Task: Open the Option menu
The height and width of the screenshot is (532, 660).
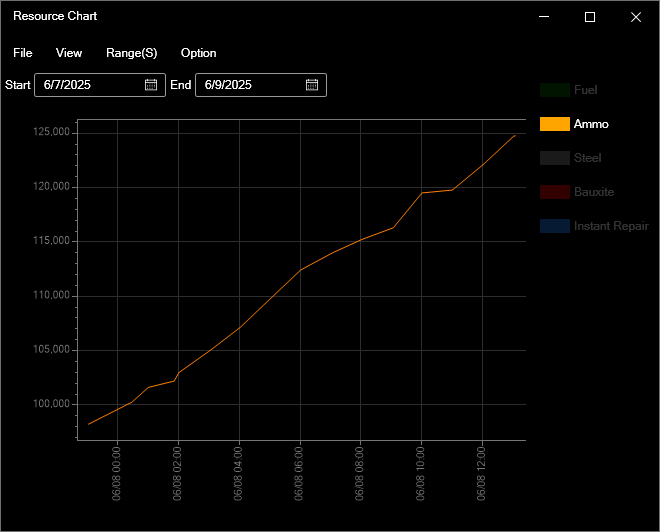Action: [x=199, y=53]
